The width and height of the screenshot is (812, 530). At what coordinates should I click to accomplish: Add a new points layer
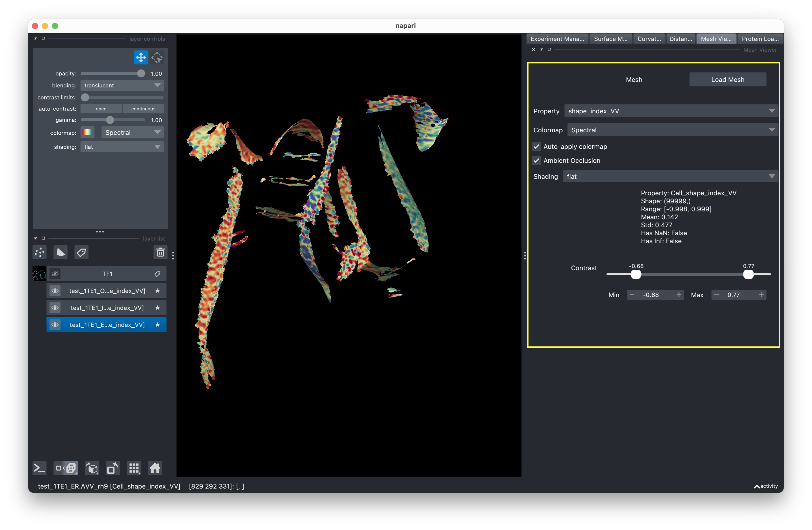[39, 253]
